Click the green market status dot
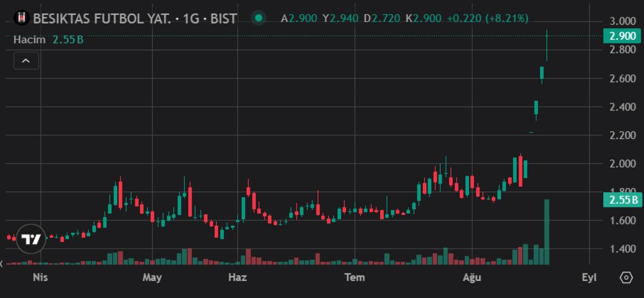Image resolution: width=644 pixels, height=298 pixels. point(259,18)
